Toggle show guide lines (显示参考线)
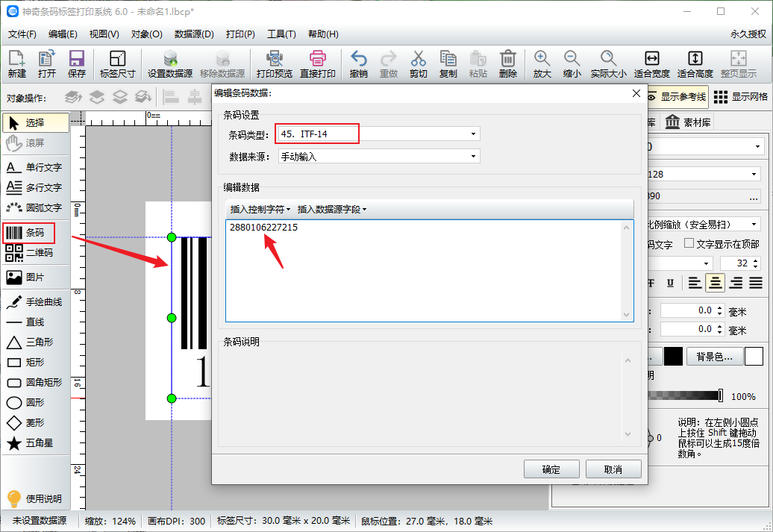This screenshot has width=773, height=532. click(x=677, y=97)
